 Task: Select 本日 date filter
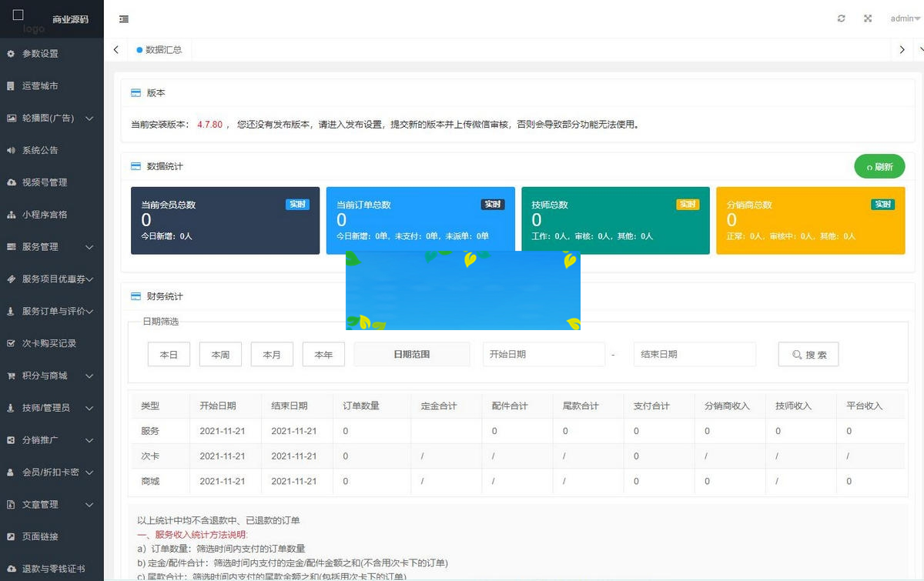(x=169, y=354)
